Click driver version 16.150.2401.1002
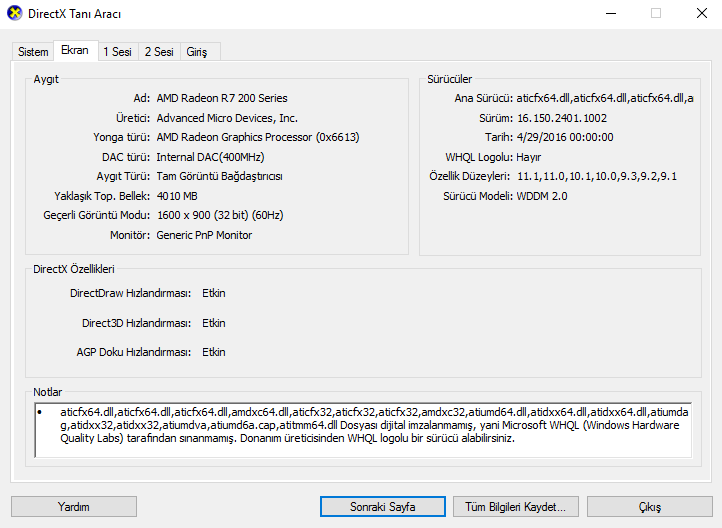The height and width of the screenshot is (528, 722). [x=562, y=118]
